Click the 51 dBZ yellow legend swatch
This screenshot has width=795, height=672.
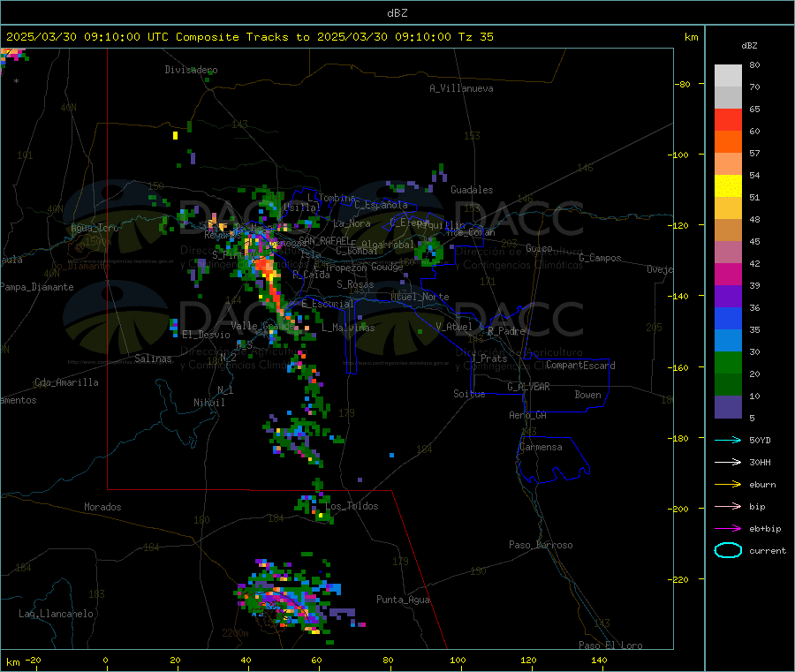click(728, 186)
